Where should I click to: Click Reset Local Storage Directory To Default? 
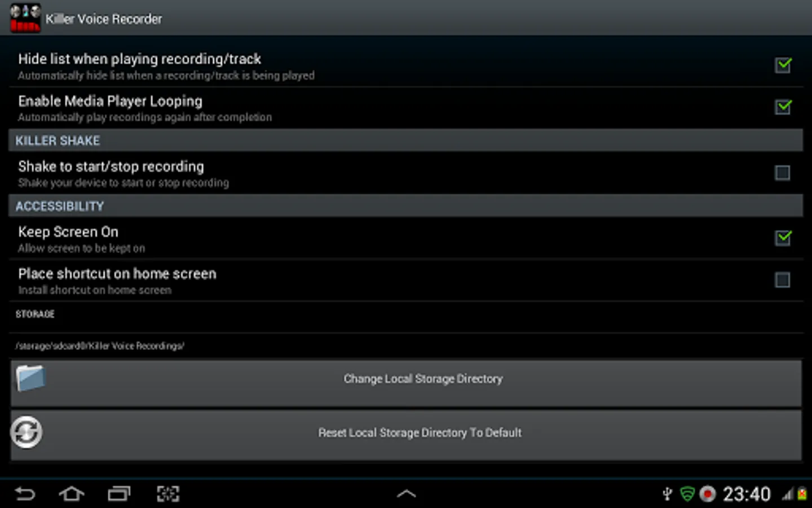(x=406, y=435)
